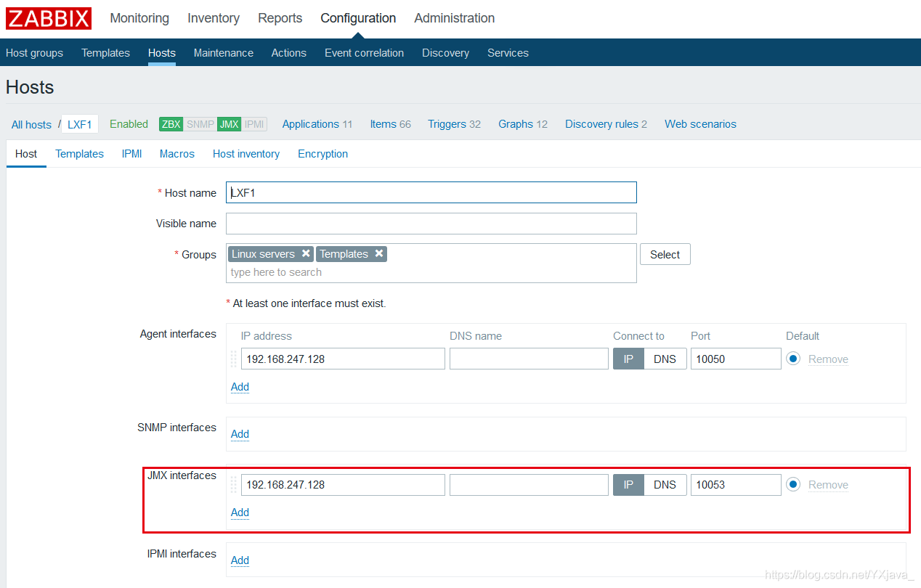Click the All hosts breadcrumb link
Image resolution: width=921 pixels, height=588 pixels.
31,125
